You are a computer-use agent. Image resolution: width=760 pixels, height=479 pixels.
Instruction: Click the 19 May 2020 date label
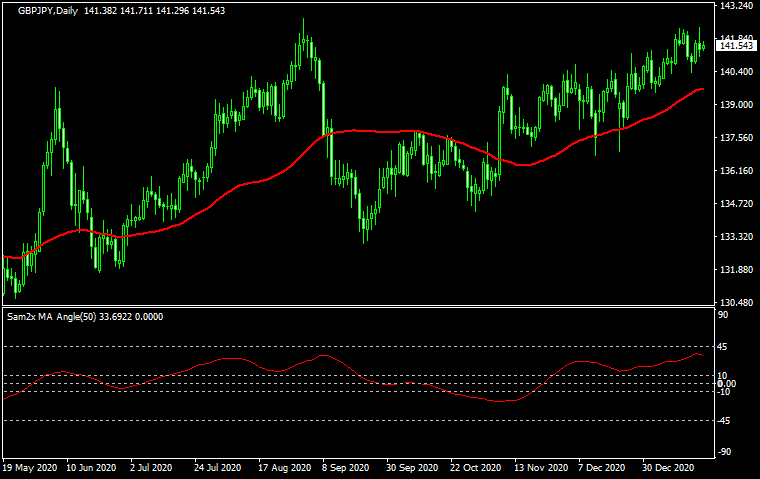[x=30, y=468]
